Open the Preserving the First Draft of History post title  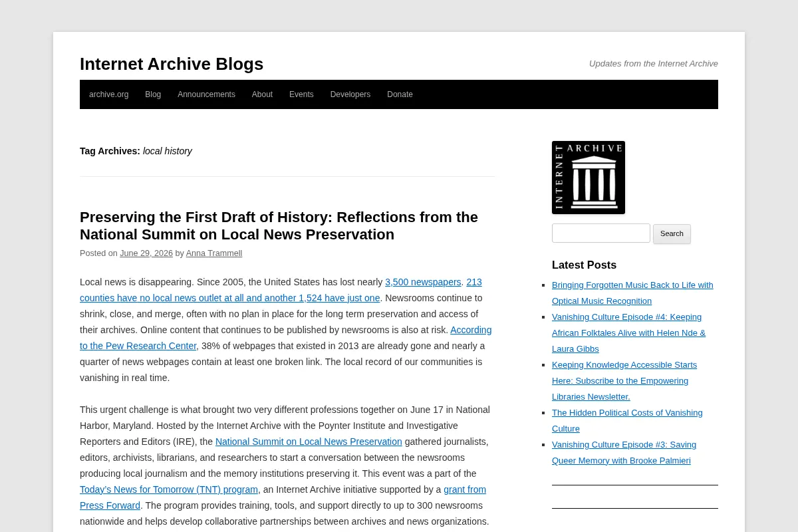point(279,226)
